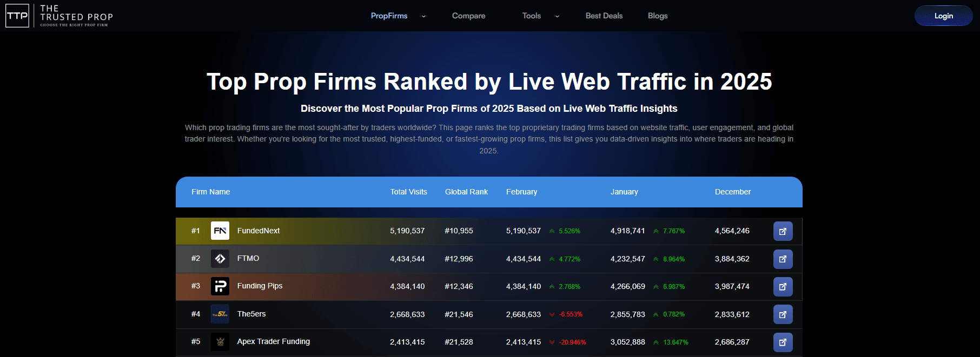Expand the PropFirms dropdown chevron
This screenshot has height=357, width=980.
coord(423,16)
